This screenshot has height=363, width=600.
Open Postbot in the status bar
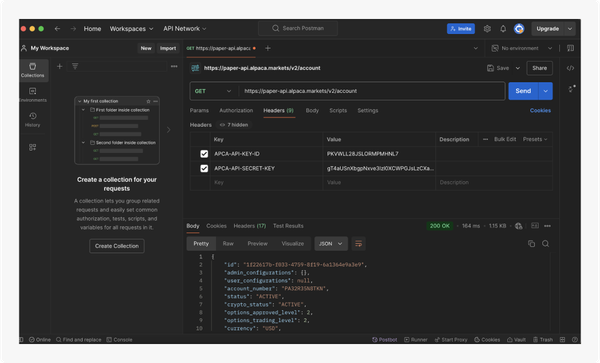tap(385, 340)
